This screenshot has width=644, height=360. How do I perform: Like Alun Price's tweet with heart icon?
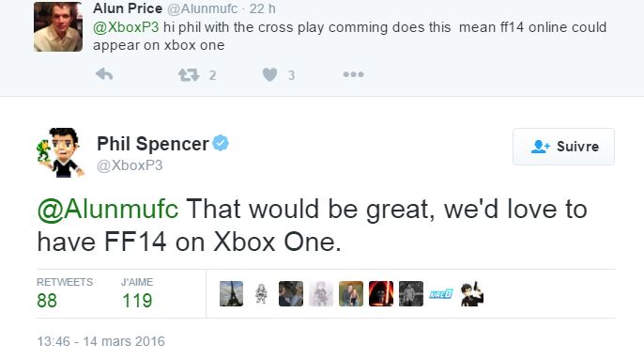(269, 75)
